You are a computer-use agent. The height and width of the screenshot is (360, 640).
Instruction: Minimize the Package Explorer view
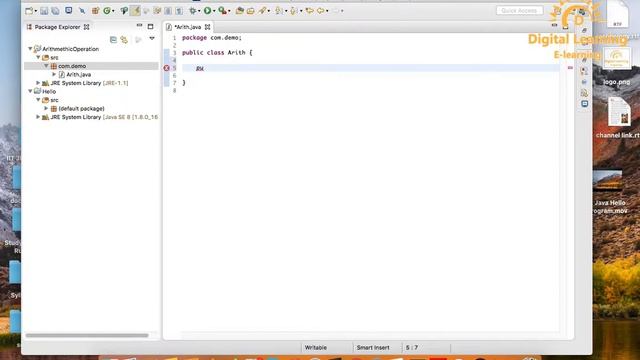139,26
